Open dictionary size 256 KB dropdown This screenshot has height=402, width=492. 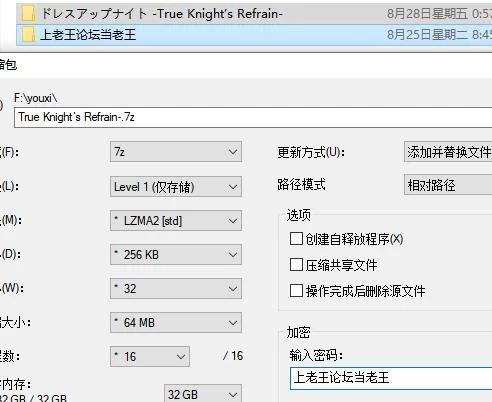tap(176, 255)
